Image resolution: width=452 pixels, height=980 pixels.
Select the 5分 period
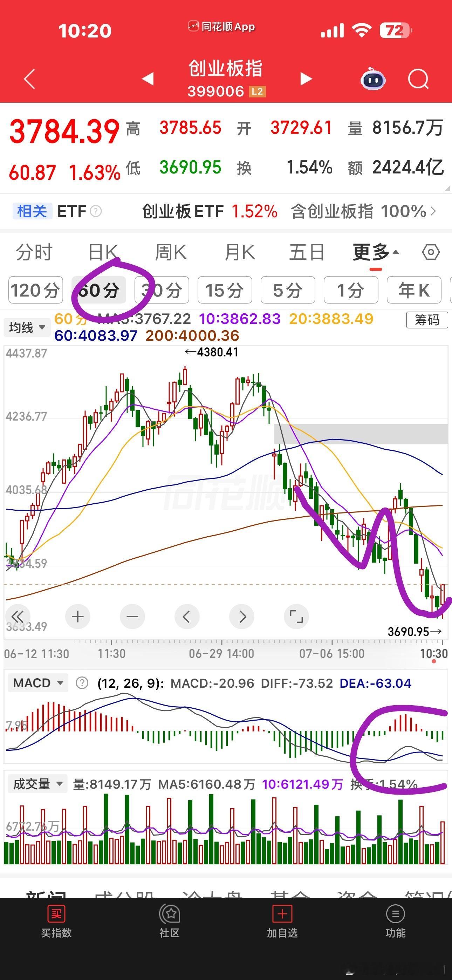pos(288,290)
